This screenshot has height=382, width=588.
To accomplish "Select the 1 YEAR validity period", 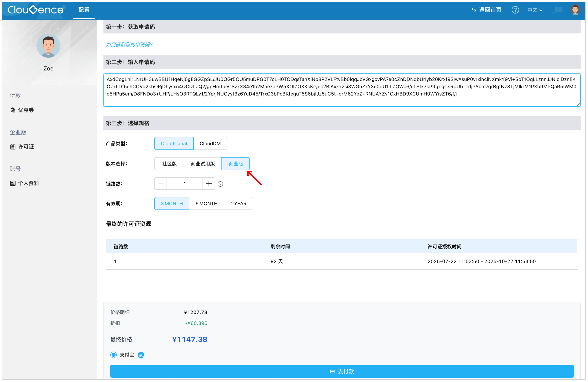I will tap(238, 203).
